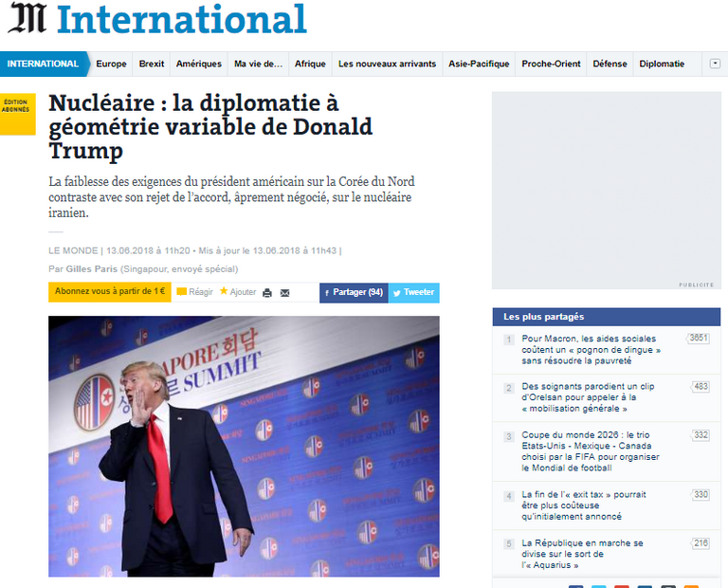Click the yellow Réagir comment icon
The image size is (728, 588).
point(181,292)
